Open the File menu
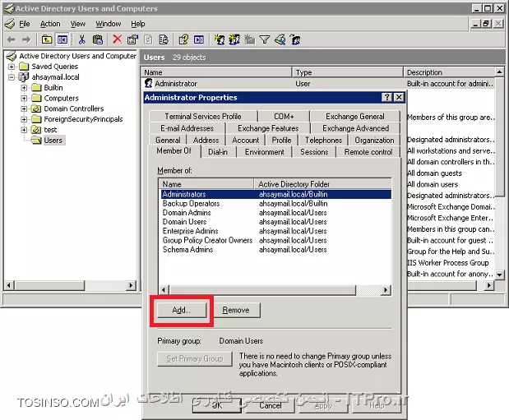509x420 pixels. click(25, 24)
